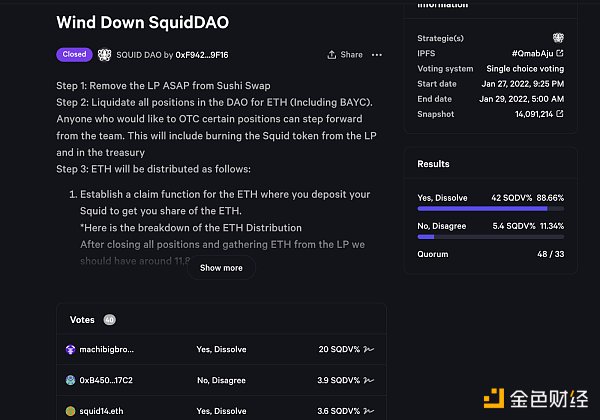Click the SQUID DAO avatar icon
This screenshot has width=600, height=420.
click(x=104, y=54)
